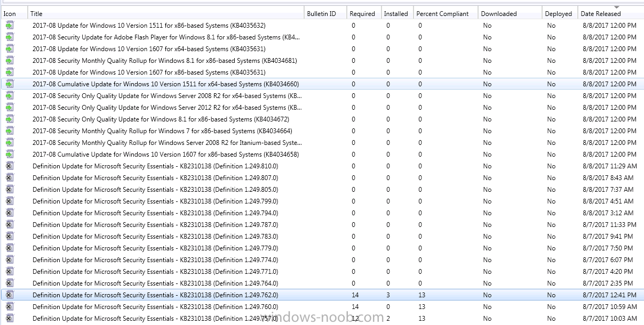Click expired icon for Definition 1.249.764.0
Screen dimensions: 644x325
pyautogui.click(x=10, y=283)
